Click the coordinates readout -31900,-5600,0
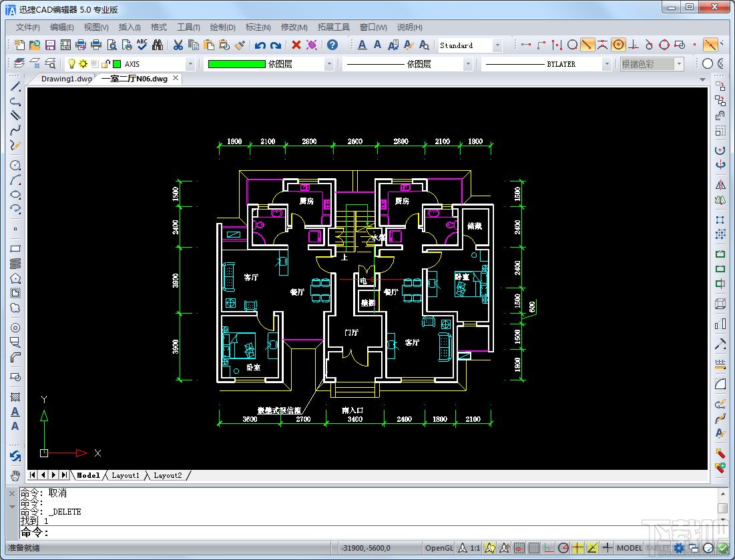The width and height of the screenshot is (735, 560). pyautogui.click(x=366, y=547)
